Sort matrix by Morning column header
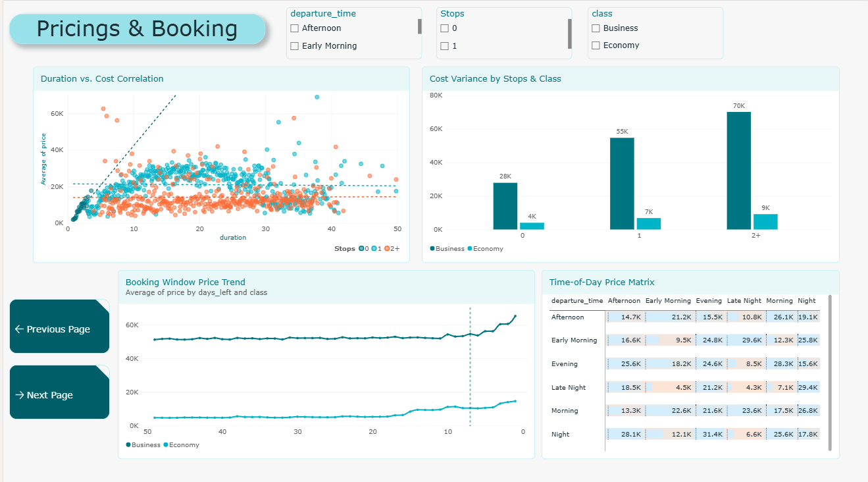Screen dimensions: 868x482 click(x=779, y=301)
